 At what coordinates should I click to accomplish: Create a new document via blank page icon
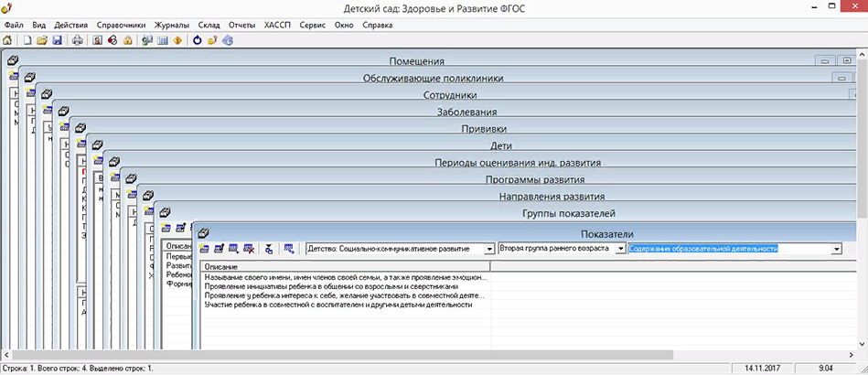28,41
